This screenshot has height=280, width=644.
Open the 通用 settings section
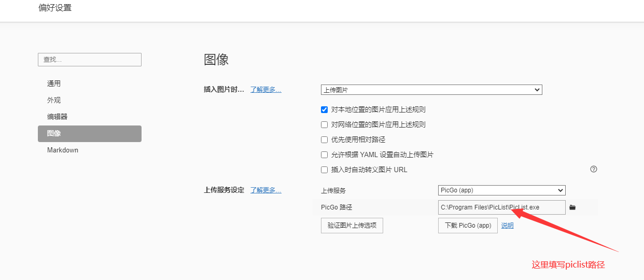(54, 83)
